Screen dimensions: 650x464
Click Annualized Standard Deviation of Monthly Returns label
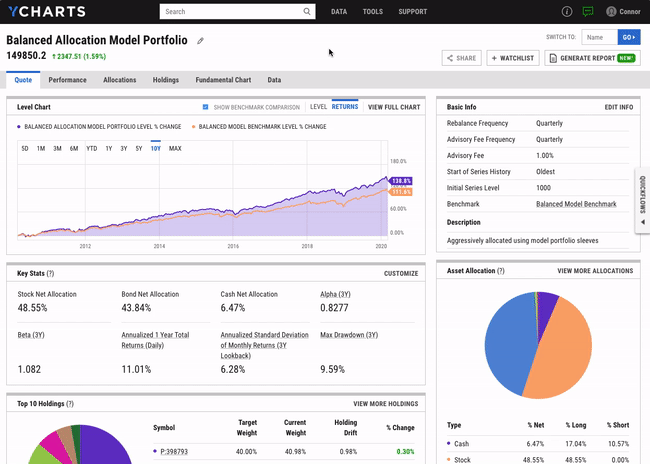coord(264,345)
